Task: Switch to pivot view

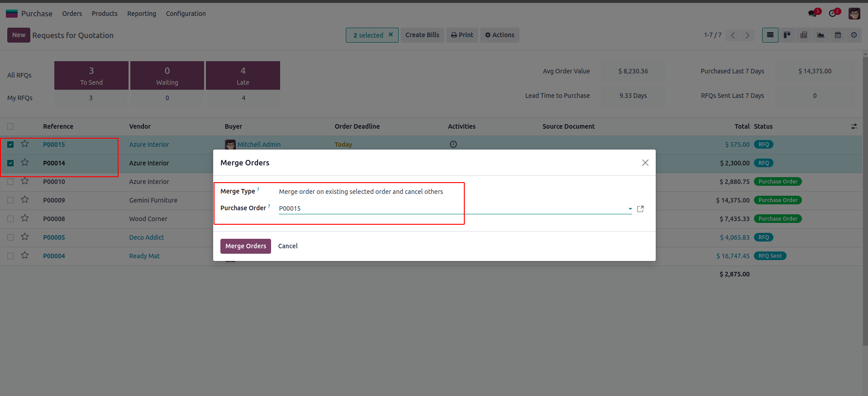Action: click(x=804, y=35)
